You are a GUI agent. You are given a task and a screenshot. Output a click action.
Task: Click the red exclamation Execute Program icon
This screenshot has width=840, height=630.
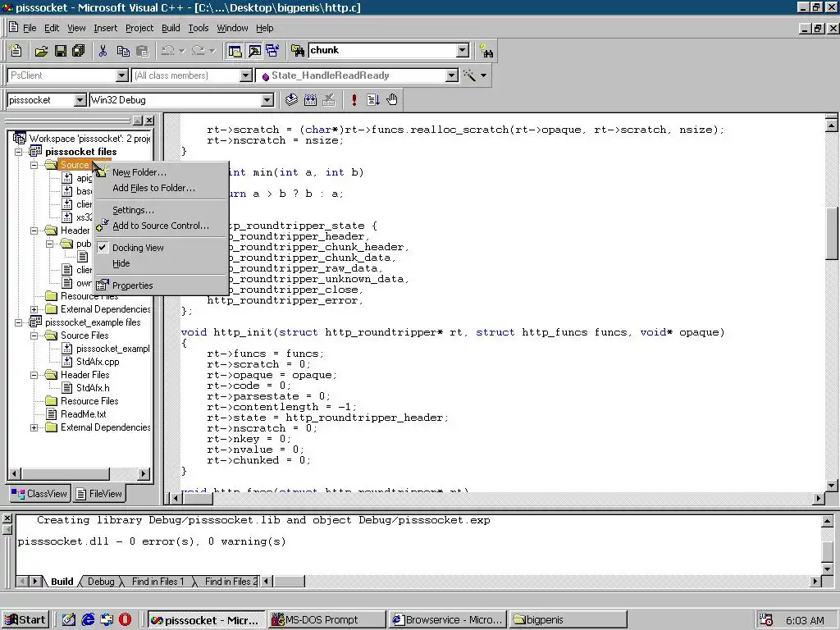pos(354,99)
